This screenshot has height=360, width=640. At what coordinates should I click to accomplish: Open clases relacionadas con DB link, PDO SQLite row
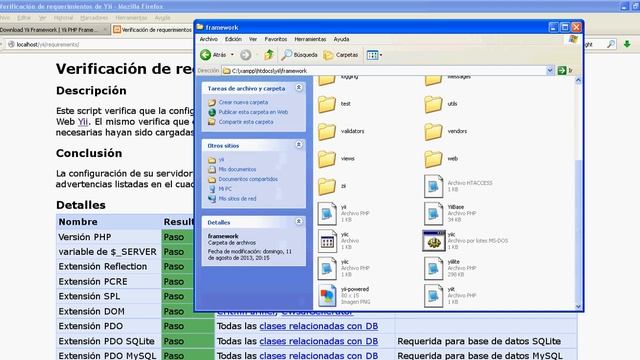(318, 341)
